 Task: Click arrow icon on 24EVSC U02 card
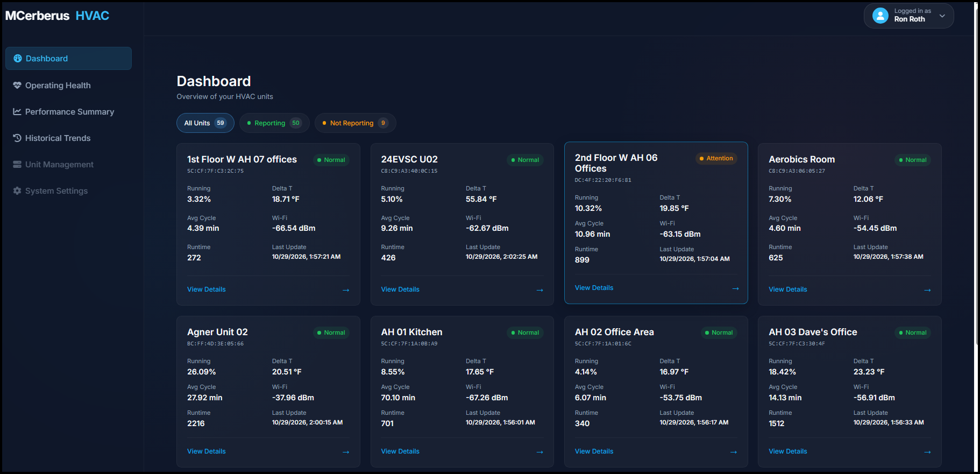click(539, 290)
